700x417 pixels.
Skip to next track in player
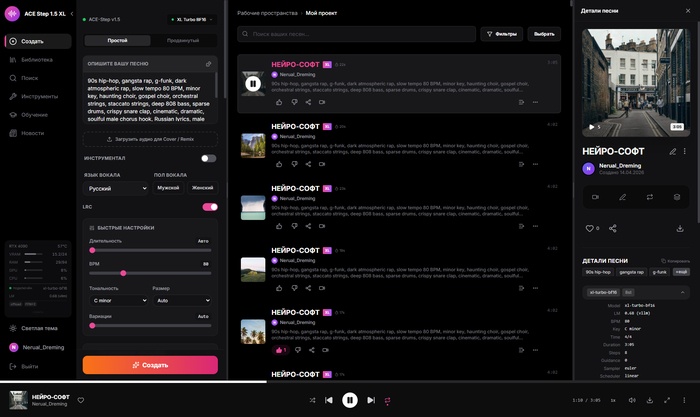(x=371, y=400)
